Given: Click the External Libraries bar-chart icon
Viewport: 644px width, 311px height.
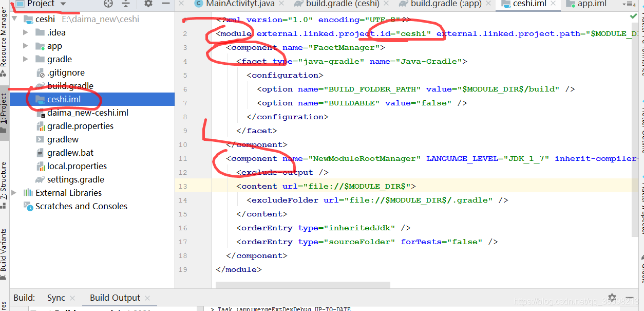Looking at the screenshot, I should tap(28, 193).
